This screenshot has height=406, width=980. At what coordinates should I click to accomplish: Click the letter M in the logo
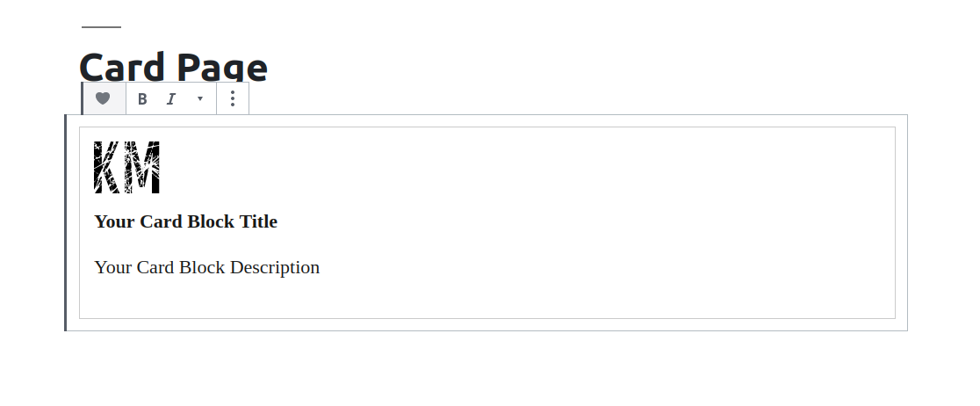pyautogui.click(x=142, y=167)
